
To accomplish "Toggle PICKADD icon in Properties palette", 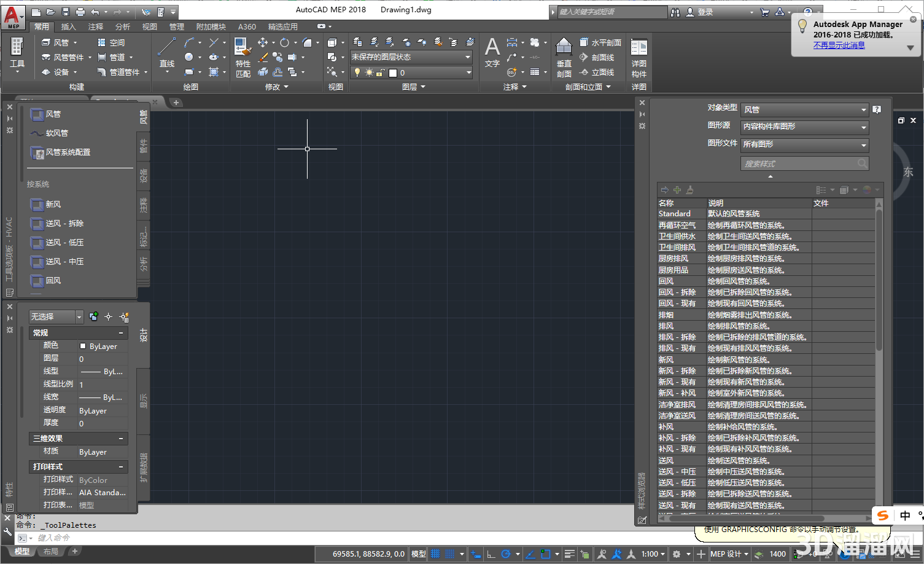I will pos(93,316).
